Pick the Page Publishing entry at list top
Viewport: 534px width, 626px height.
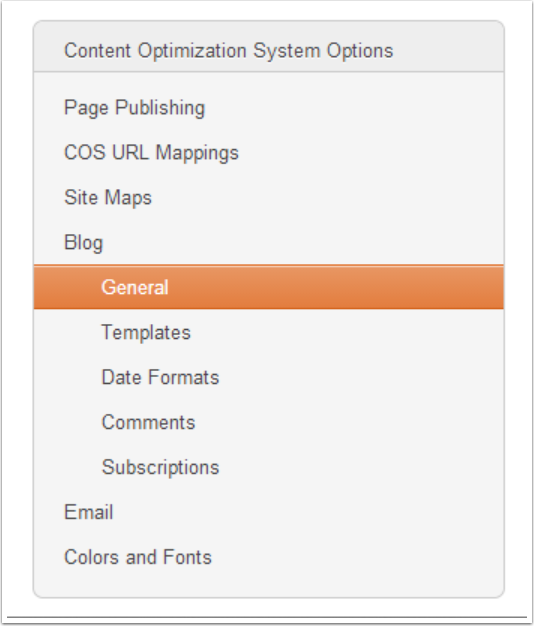134,108
